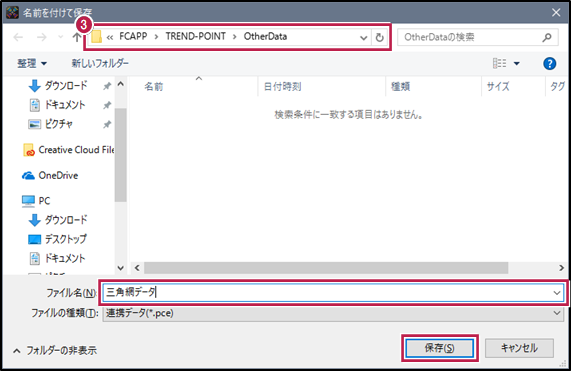Click the breadcrumb overflow chevrons «

point(110,37)
